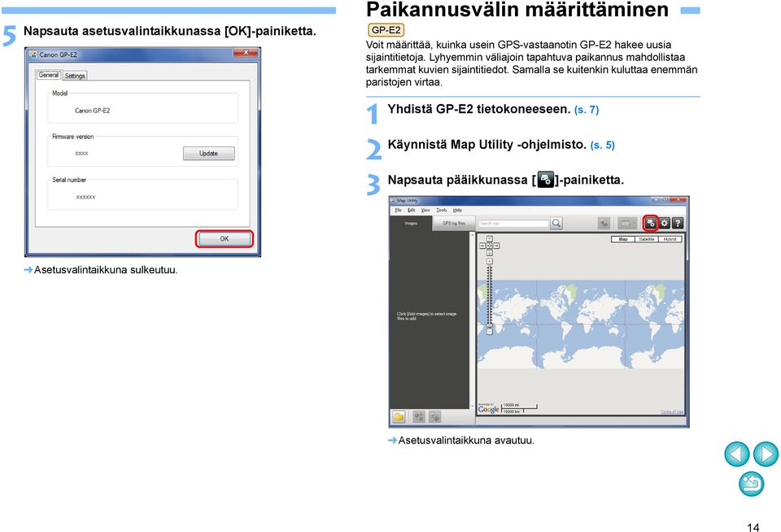Image resolution: width=781 pixels, height=532 pixels.
Task: Click the firmware version value xxxx
Action: (81, 154)
